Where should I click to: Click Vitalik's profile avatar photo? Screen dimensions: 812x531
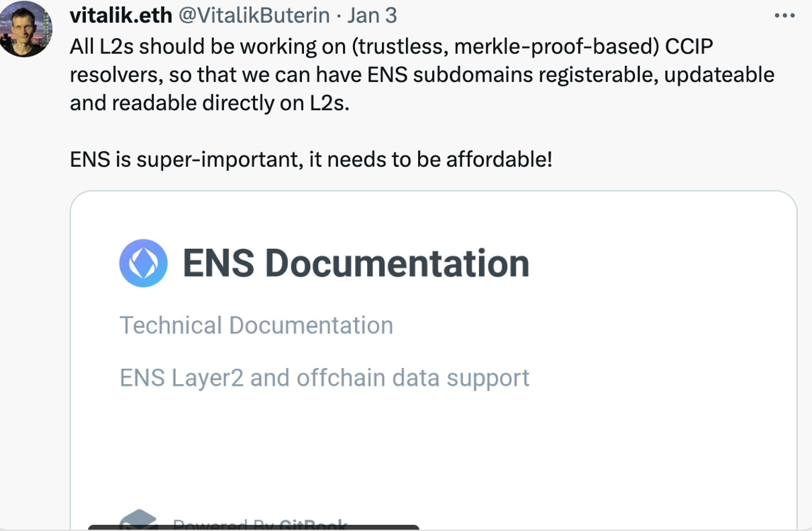pos(25,29)
